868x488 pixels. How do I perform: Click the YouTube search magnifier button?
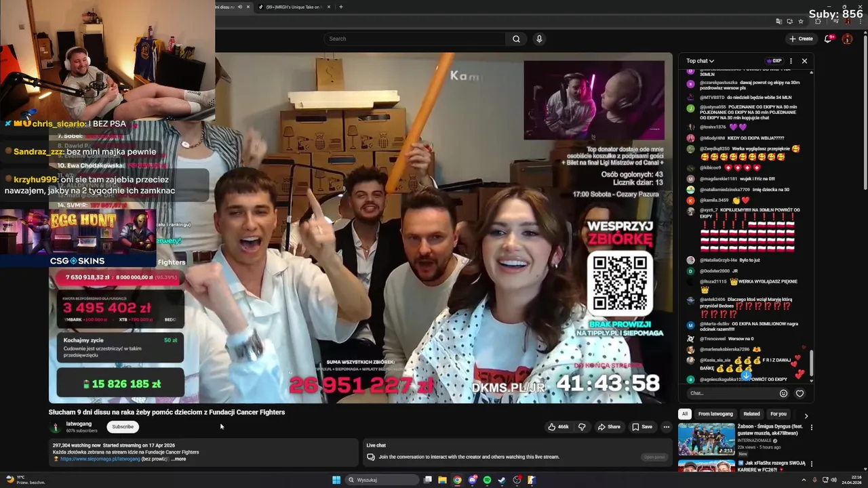click(516, 39)
